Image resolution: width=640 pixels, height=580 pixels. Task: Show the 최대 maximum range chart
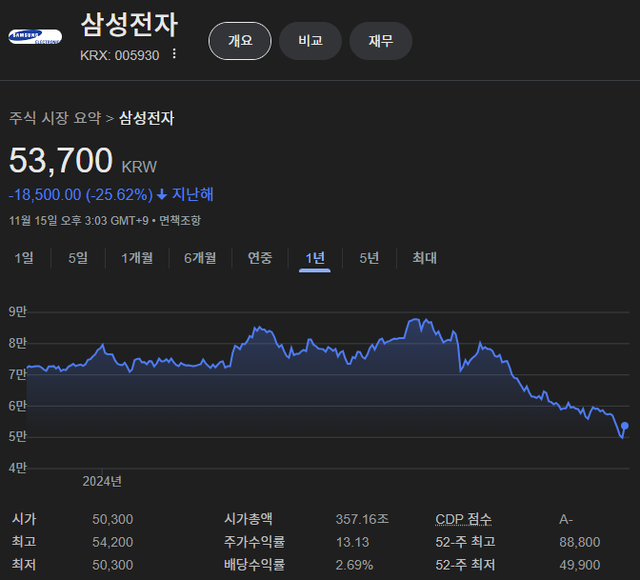[x=425, y=258]
